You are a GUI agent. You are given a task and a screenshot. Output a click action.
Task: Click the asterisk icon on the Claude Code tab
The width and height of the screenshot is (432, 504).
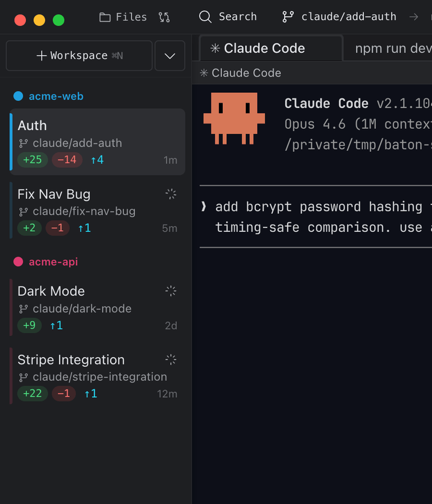pyautogui.click(x=215, y=48)
